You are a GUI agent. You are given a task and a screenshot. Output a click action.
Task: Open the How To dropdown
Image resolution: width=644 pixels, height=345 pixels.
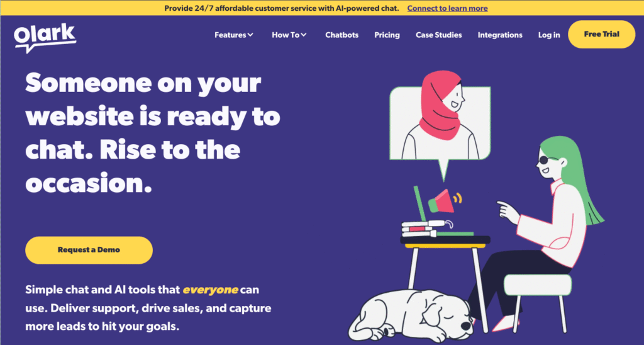(x=289, y=35)
